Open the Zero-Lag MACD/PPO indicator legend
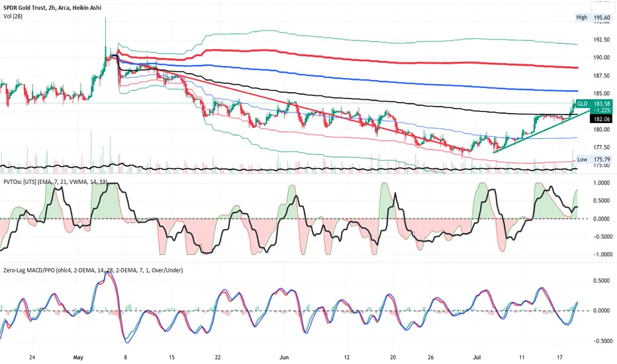Image resolution: width=617 pixels, height=364 pixels. [x=93, y=270]
